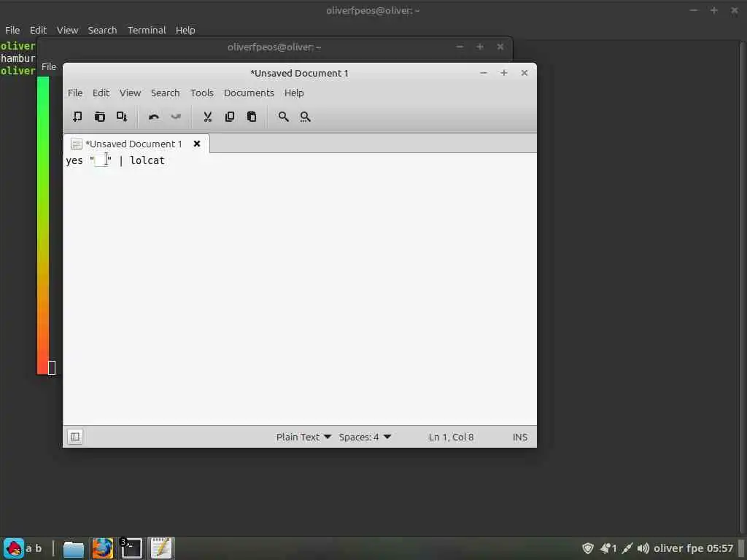Viewport: 747px width, 560px height.
Task: Save the document with the toolbar icon
Action: coord(122,117)
